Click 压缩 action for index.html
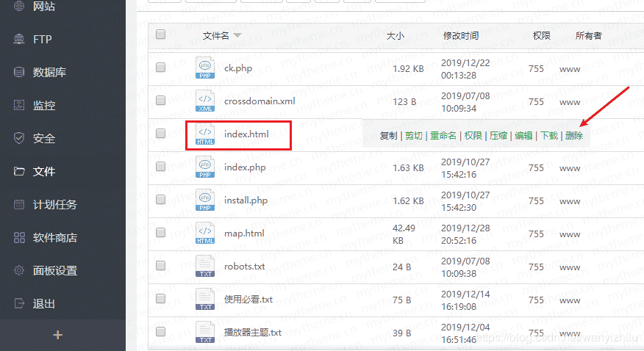 [498, 136]
